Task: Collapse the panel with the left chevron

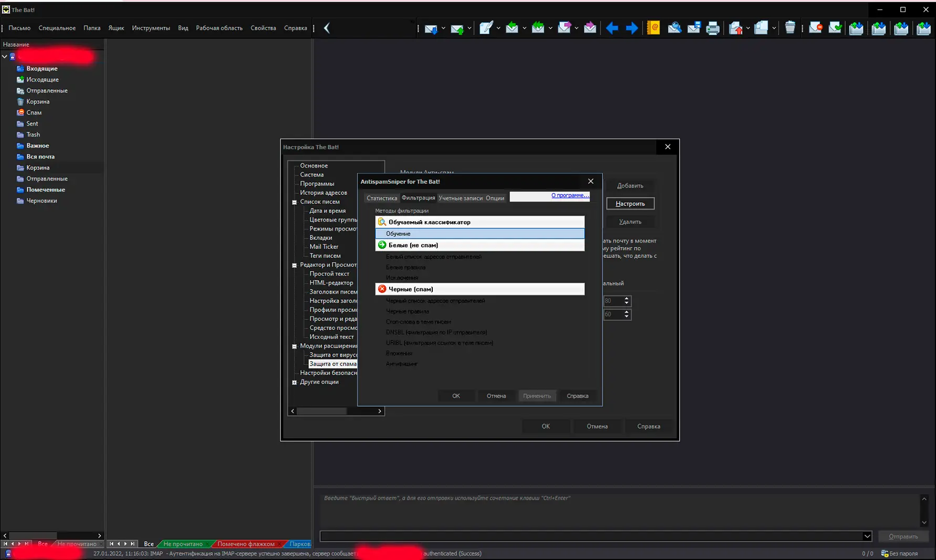Action: [x=327, y=28]
